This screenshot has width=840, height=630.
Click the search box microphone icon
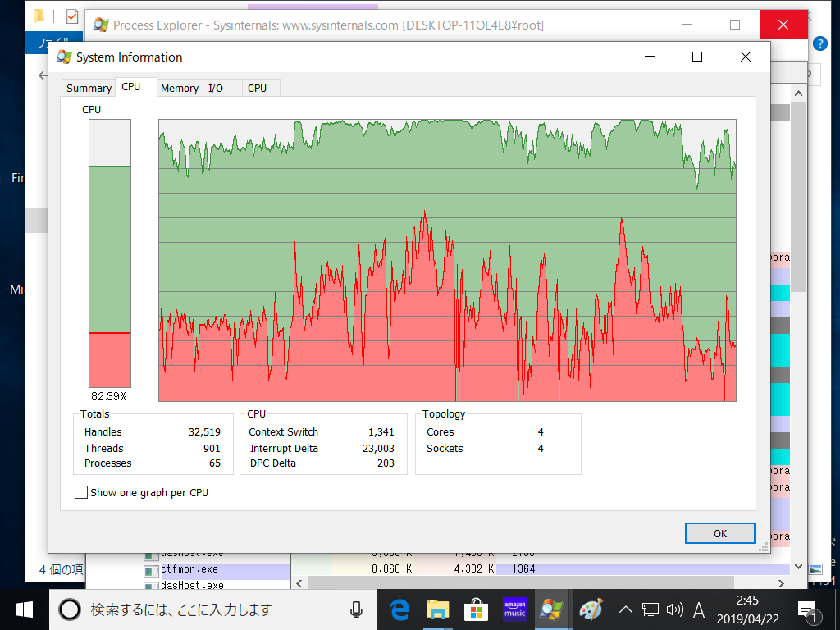356,609
